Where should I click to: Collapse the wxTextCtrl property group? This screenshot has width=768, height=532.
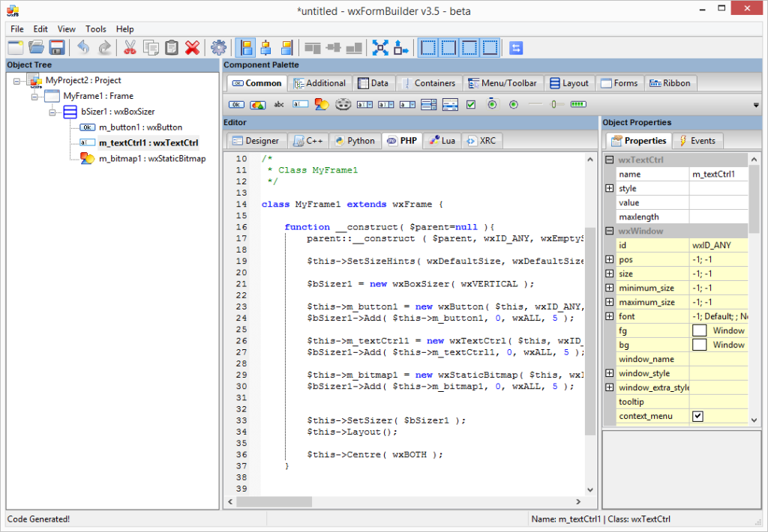click(609, 160)
